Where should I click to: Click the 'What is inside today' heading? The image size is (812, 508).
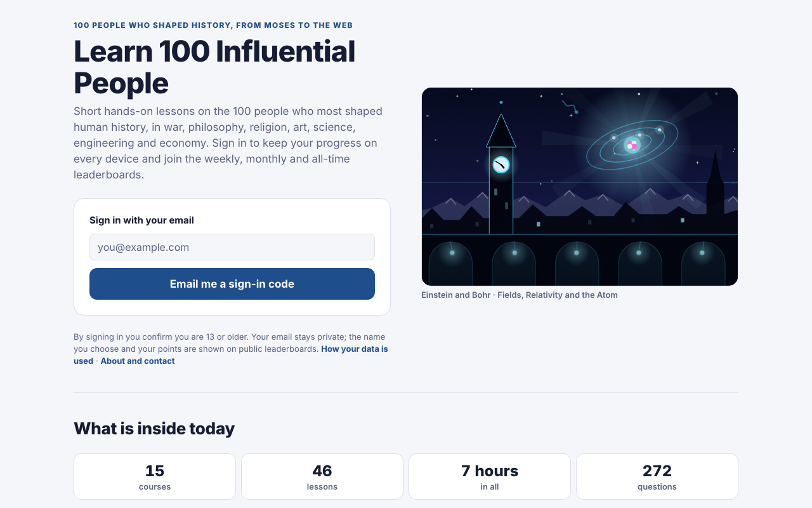(x=154, y=429)
